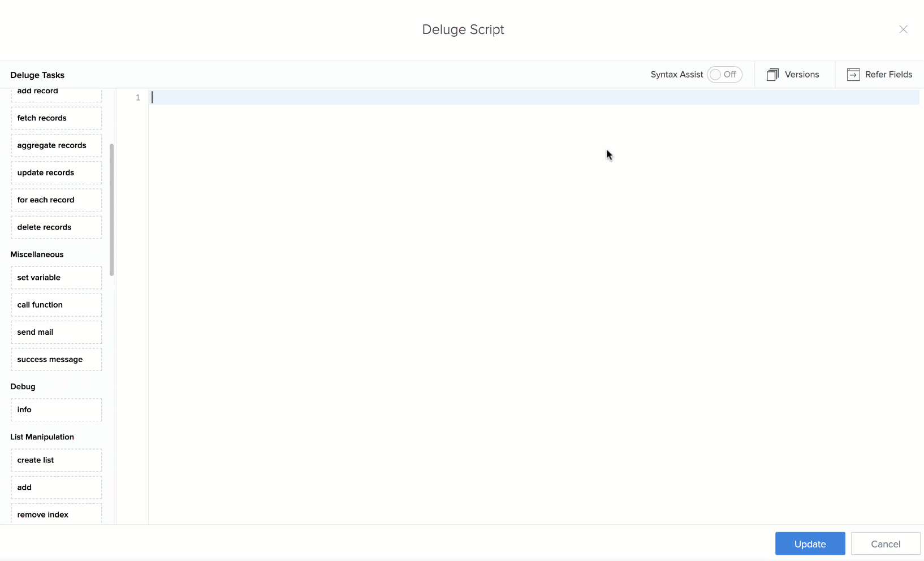Select the success message task
Image resolution: width=924 pixels, height=561 pixels.
(x=57, y=360)
